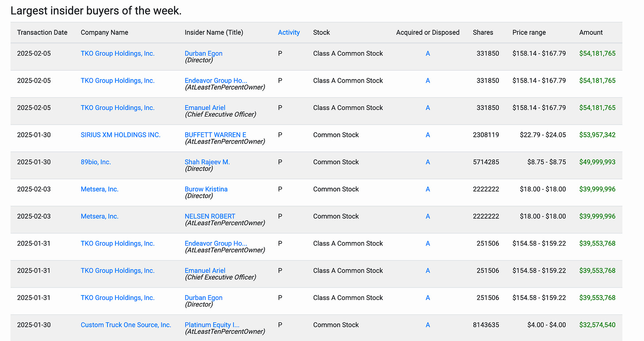Click the Transaction Date column header
644x341 pixels.
click(x=42, y=32)
